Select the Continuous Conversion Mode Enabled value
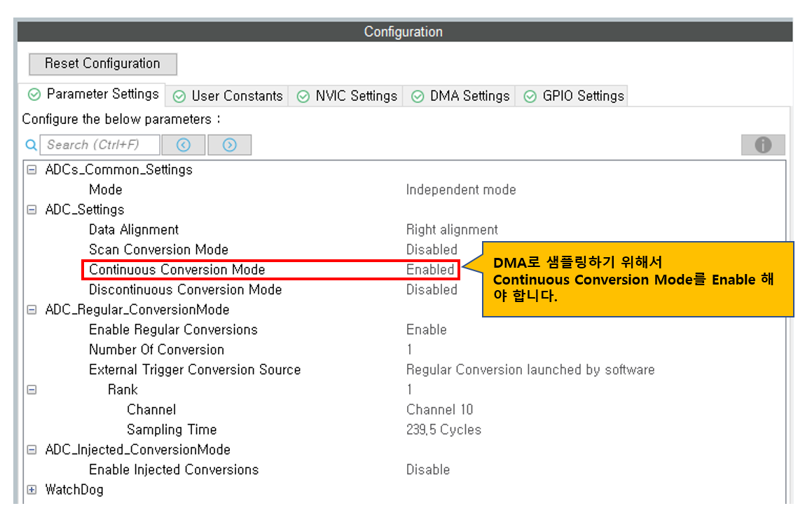 point(429,270)
